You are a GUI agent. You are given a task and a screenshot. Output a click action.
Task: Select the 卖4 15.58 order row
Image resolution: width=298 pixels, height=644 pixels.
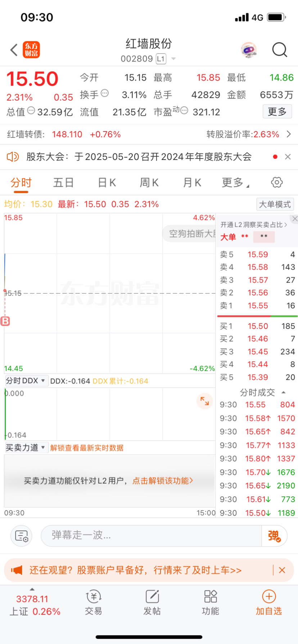(x=257, y=267)
